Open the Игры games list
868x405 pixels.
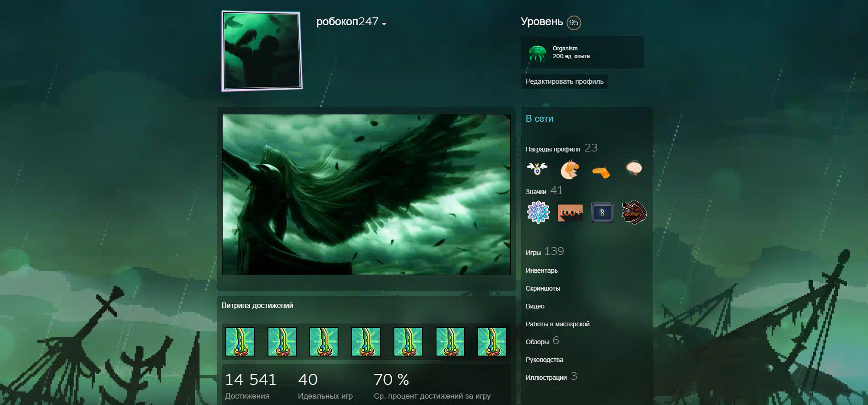coord(533,253)
